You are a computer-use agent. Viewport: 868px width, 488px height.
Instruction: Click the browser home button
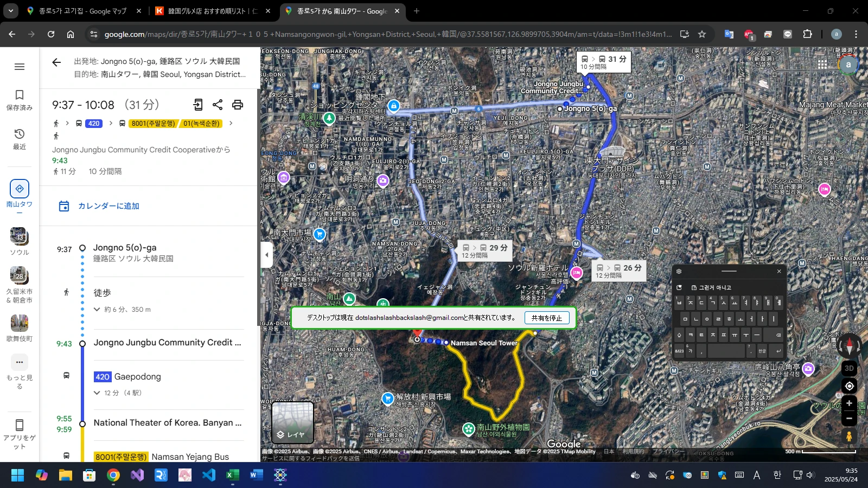[x=71, y=34]
